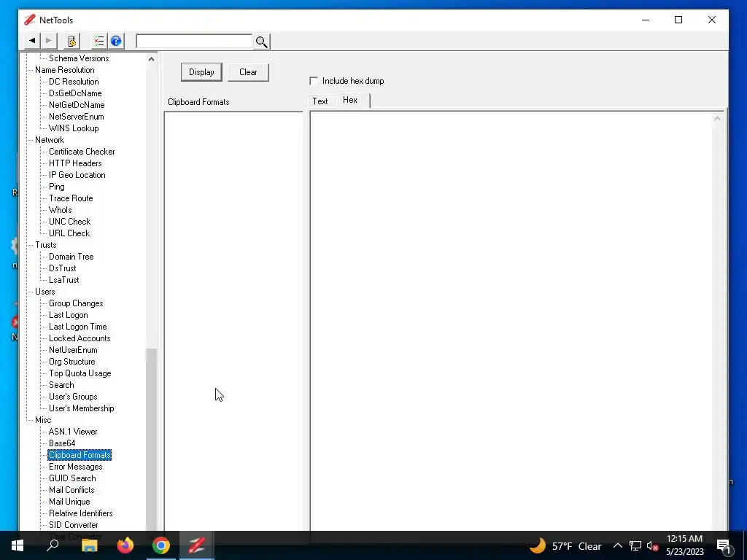Focus the toolbar search input field

click(x=194, y=41)
